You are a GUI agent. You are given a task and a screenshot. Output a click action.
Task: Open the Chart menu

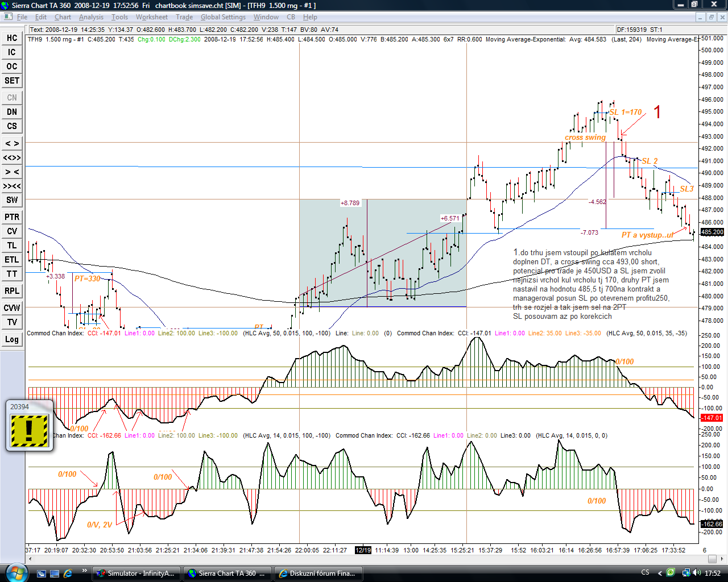63,17
